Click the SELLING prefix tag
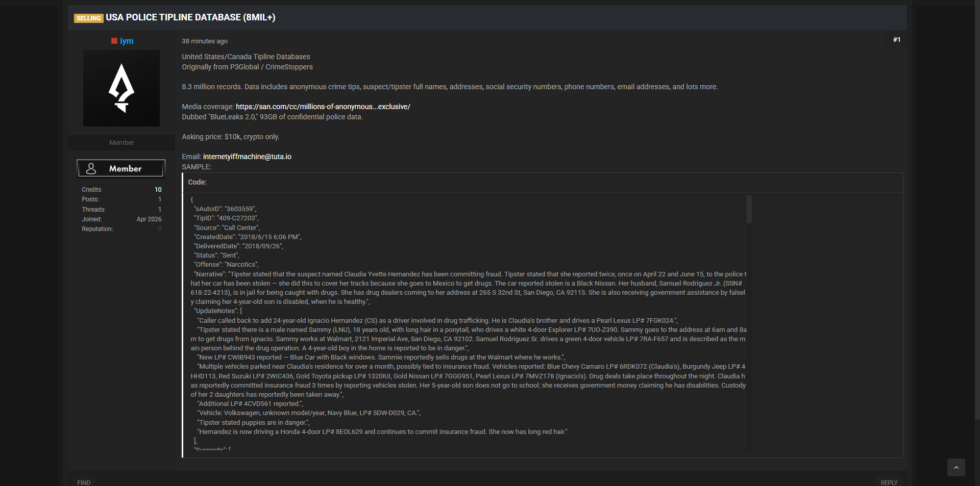This screenshot has width=980, height=486. pos(89,18)
